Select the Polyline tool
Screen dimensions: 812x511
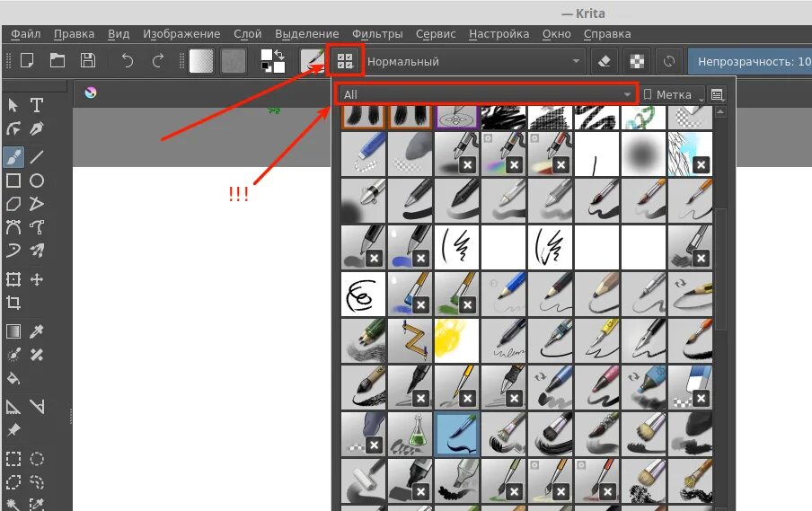[x=36, y=204]
